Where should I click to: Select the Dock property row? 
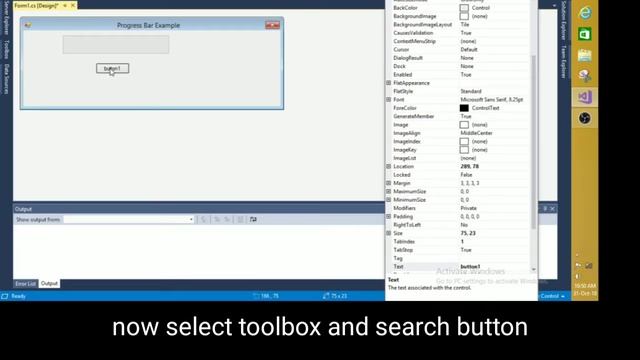pyautogui.click(x=458, y=66)
